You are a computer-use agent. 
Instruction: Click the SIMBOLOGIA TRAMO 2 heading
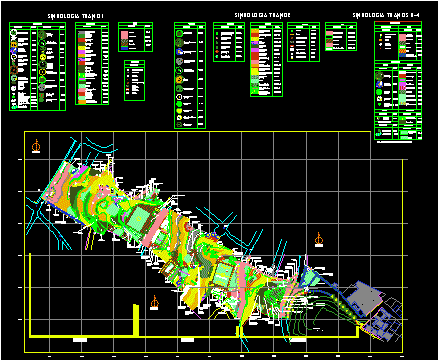coord(262,15)
